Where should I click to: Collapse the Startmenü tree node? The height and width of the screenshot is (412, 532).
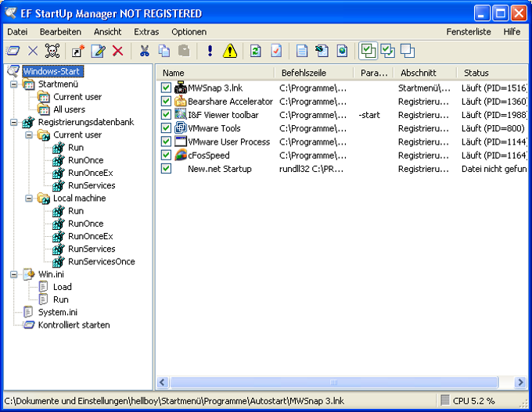point(13,84)
